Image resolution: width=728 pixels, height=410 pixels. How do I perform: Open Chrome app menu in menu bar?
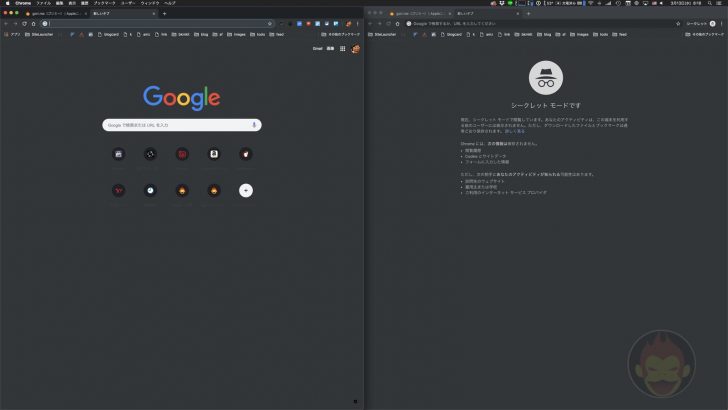[23, 3]
